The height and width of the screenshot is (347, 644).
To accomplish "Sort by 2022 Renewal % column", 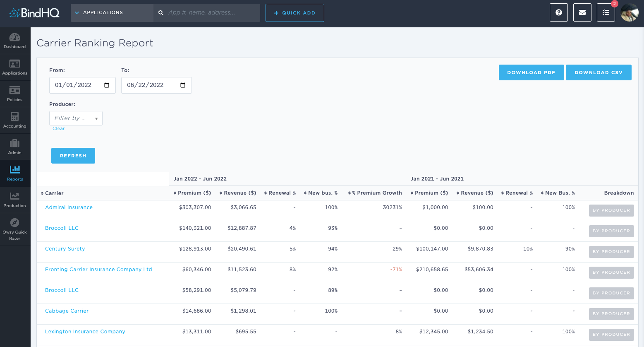I will pyautogui.click(x=280, y=193).
